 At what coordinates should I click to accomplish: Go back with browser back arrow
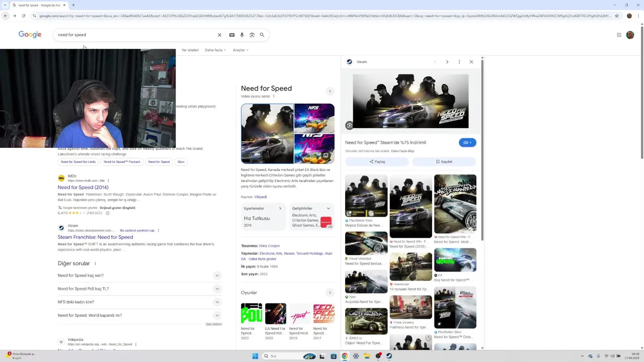point(5,16)
